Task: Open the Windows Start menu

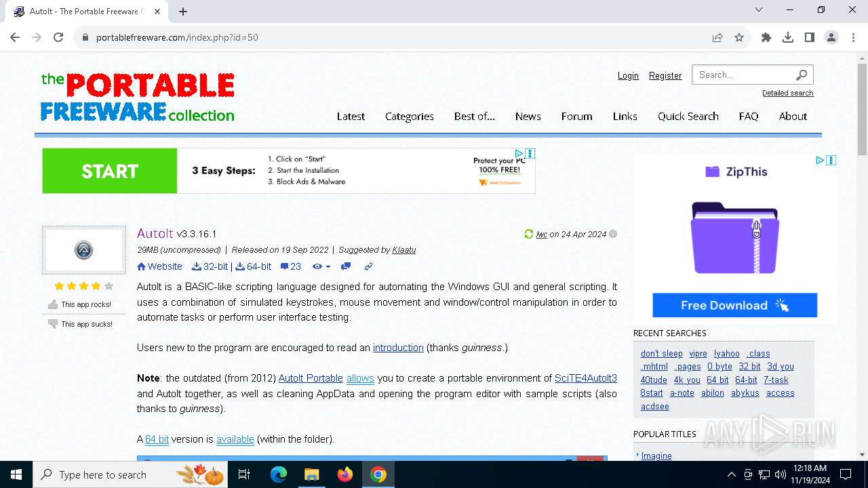Action: point(16,474)
